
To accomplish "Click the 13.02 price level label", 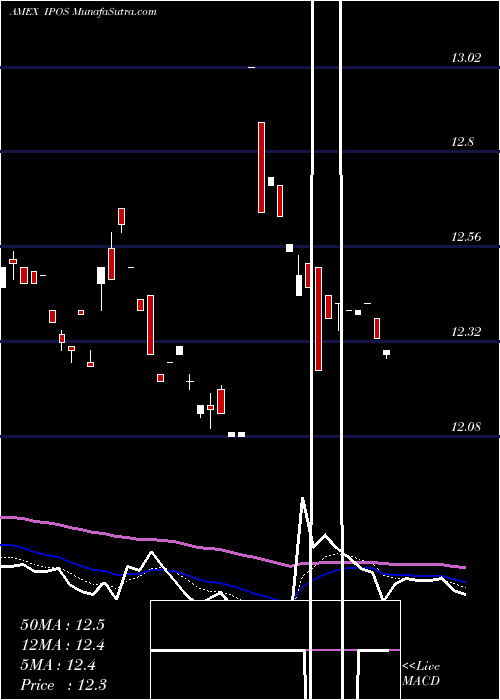I will coord(466,58).
